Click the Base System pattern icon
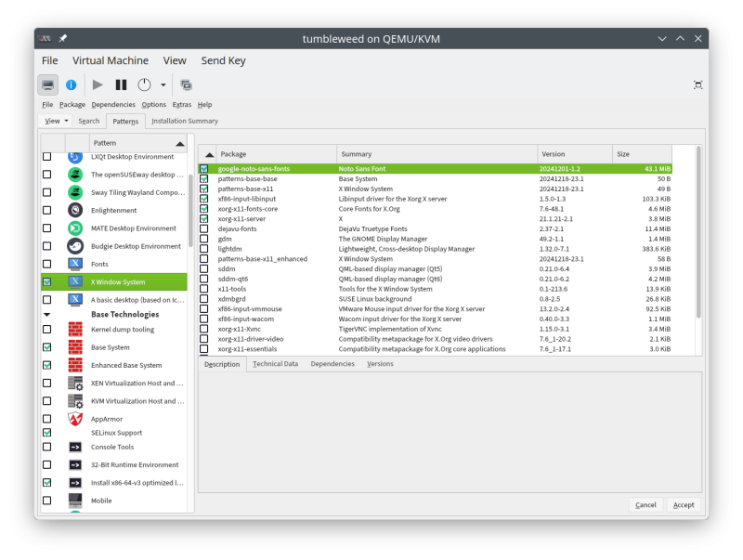 pos(75,347)
